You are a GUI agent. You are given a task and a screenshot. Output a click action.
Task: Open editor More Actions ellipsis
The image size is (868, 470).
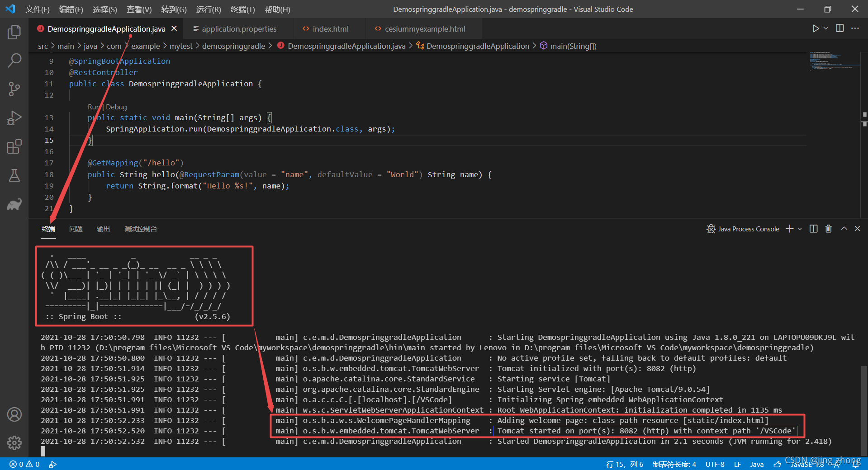[855, 28]
